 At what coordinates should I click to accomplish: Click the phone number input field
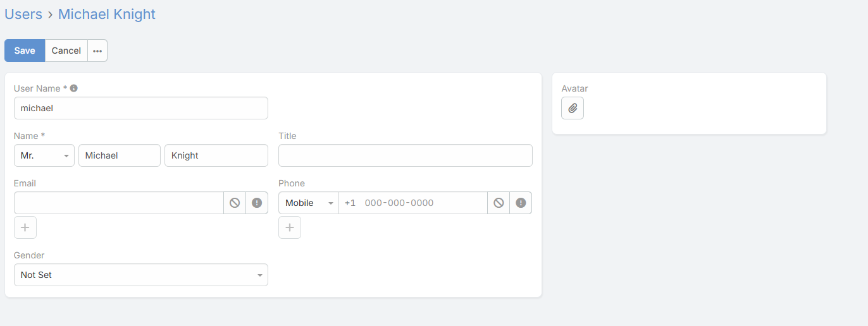pyautogui.click(x=423, y=203)
